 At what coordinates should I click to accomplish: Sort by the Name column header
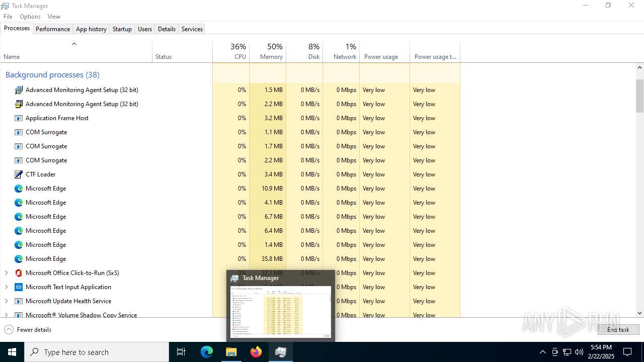pyautogui.click(x=76, y=51)
